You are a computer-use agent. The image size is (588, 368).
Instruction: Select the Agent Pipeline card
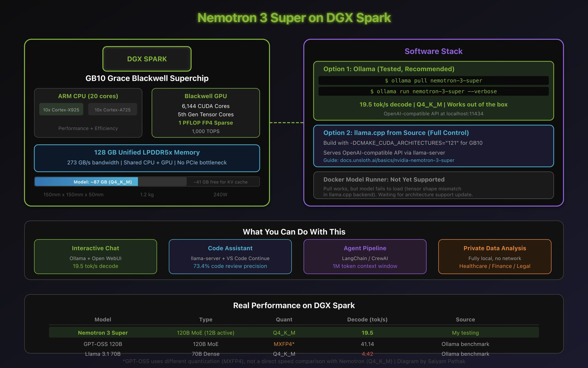tap(365, 256)
